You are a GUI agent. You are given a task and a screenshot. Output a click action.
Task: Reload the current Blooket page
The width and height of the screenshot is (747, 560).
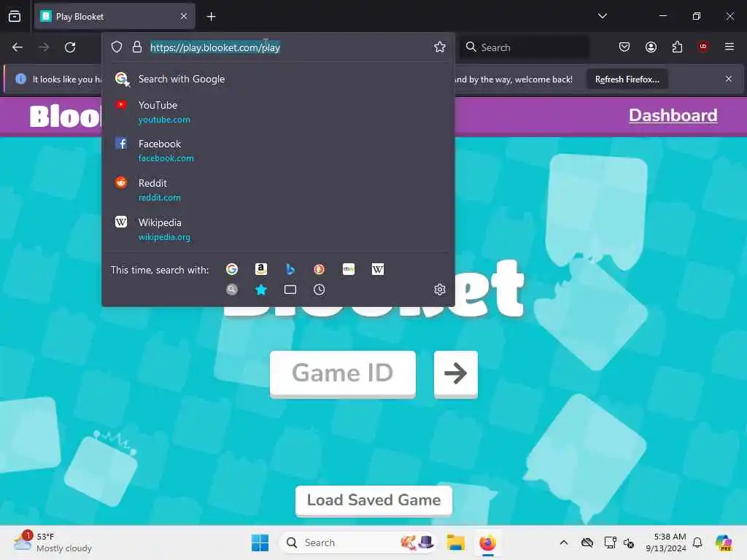tap(70, 47)
